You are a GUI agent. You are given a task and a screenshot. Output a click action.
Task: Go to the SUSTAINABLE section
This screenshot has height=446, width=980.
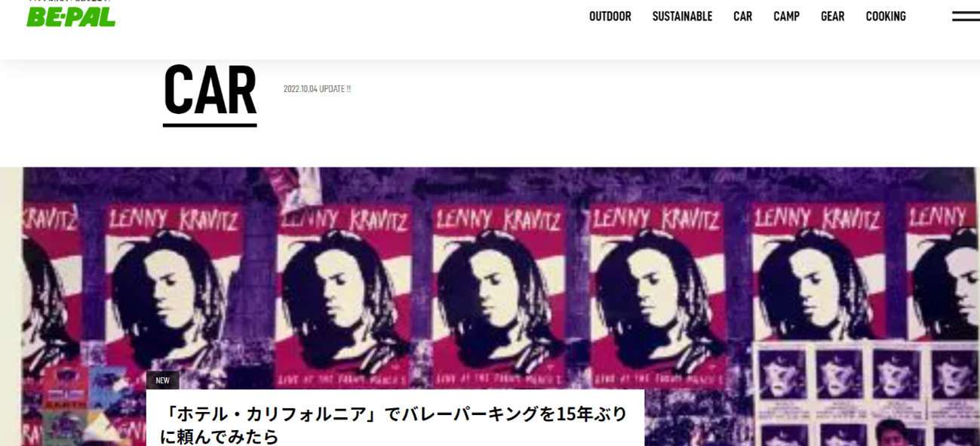[682, 17]
